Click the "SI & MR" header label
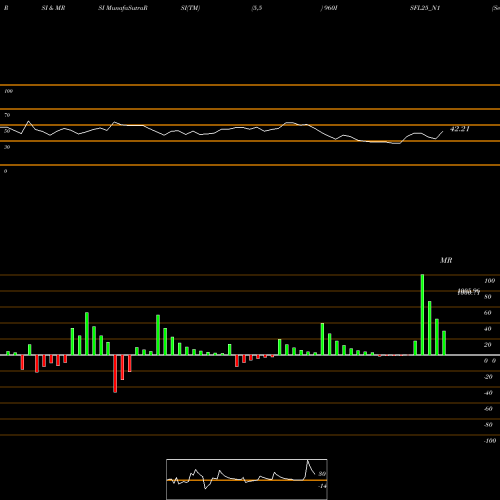The width and height of the screenshot is (500, 500). click(x=53, y=8)
